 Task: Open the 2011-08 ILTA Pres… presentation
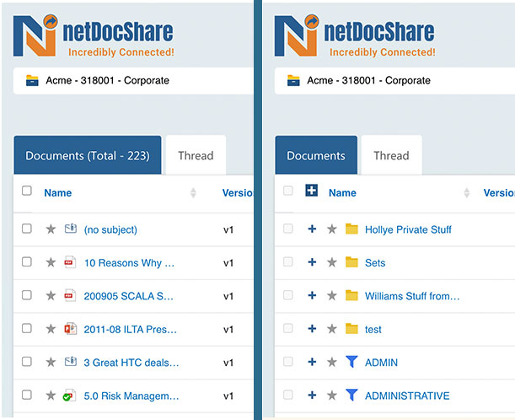coord(130,329)
